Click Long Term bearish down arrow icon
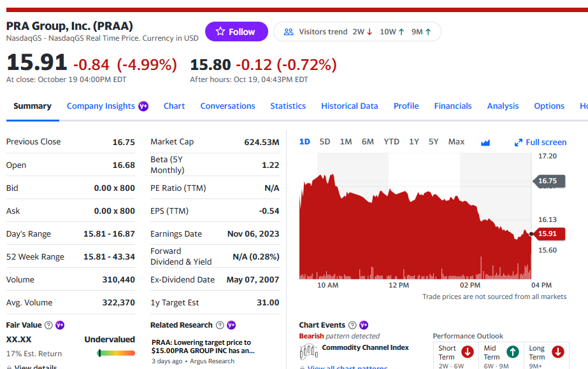Image resolution: width=588 pixels, height=369 pixels. [557, 352]
